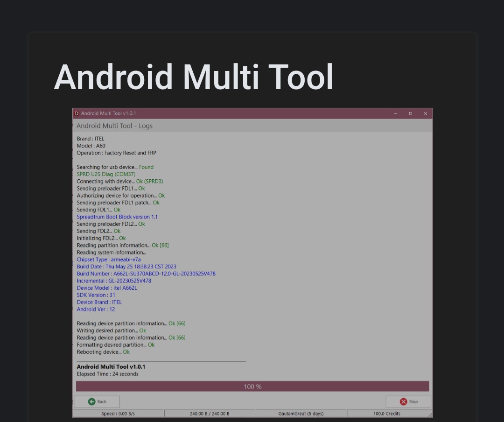Click the Sending FDL1... Ok line
Viewport: 504px width, 422px height.
98,210
